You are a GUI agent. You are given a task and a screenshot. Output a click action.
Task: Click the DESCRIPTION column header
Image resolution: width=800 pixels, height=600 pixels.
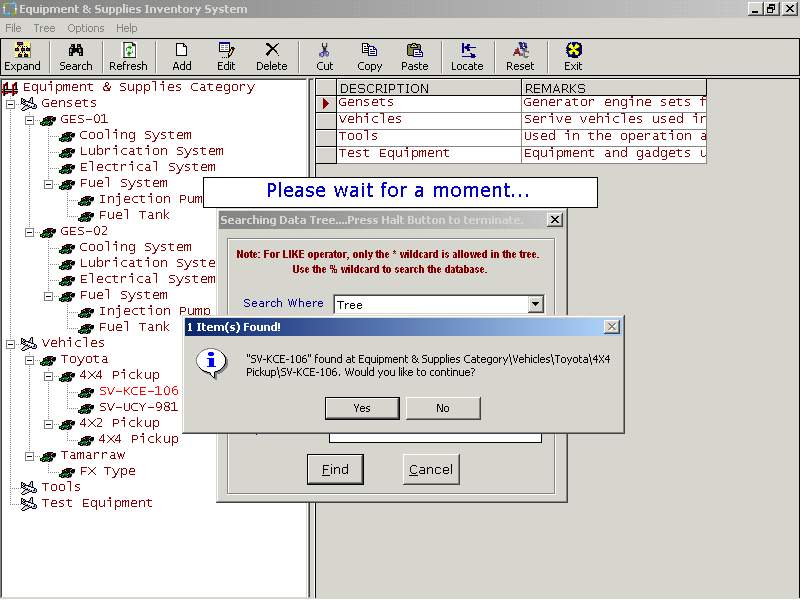click(429, 88)
